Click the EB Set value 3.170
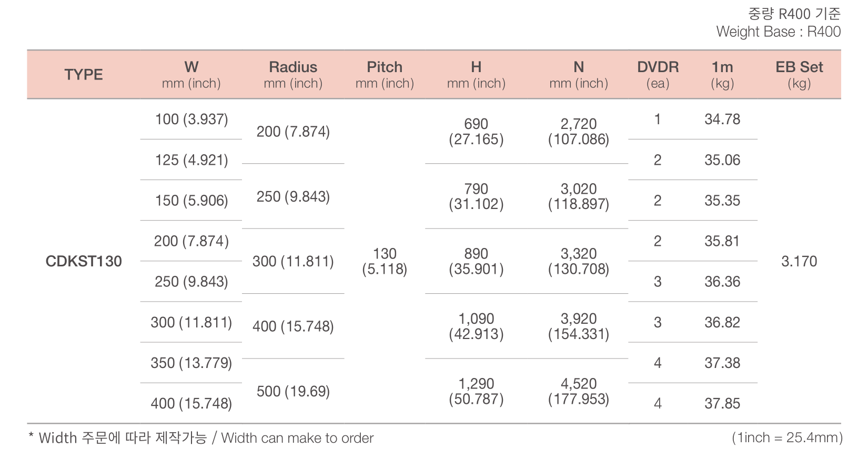The width and height of the screenshot is (868, 458). tap(799, 261)
